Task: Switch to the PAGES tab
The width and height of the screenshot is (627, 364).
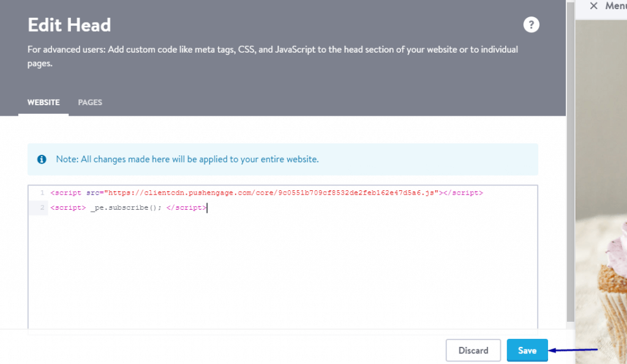Action: coord(90,103)
